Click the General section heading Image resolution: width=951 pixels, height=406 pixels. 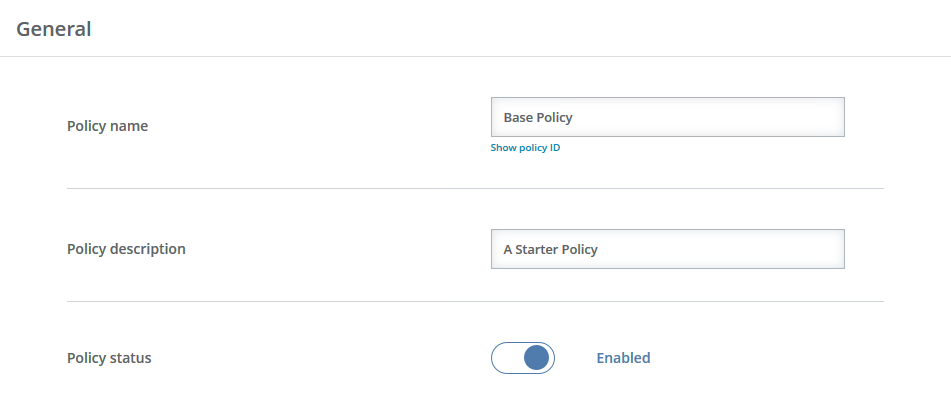tap(53, 29)
